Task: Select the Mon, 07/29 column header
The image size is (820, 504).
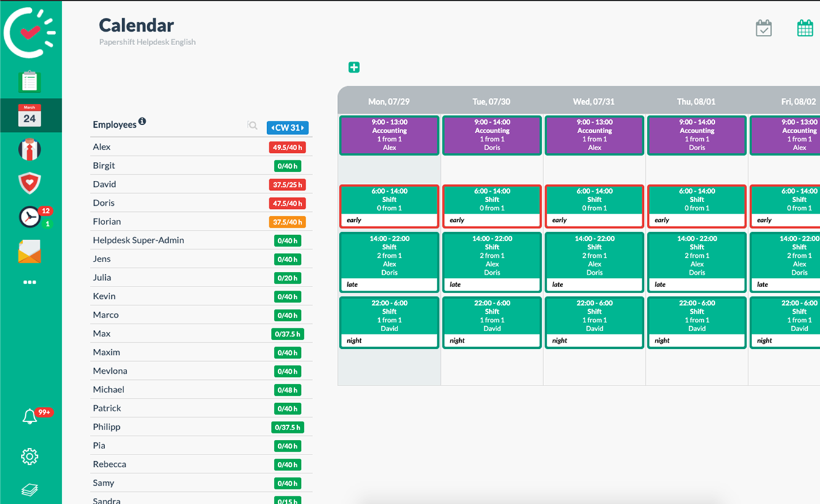Action: [389, 101]
